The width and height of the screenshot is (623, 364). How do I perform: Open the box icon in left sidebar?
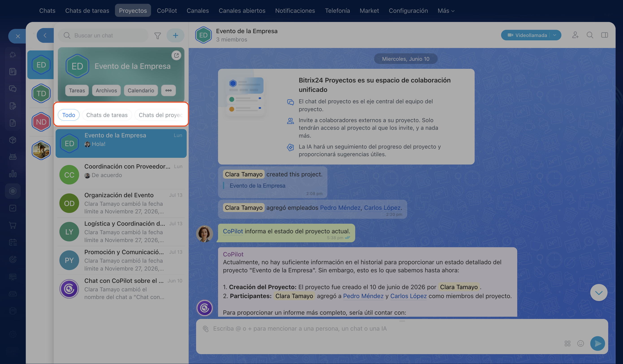(x=13, y=140)
